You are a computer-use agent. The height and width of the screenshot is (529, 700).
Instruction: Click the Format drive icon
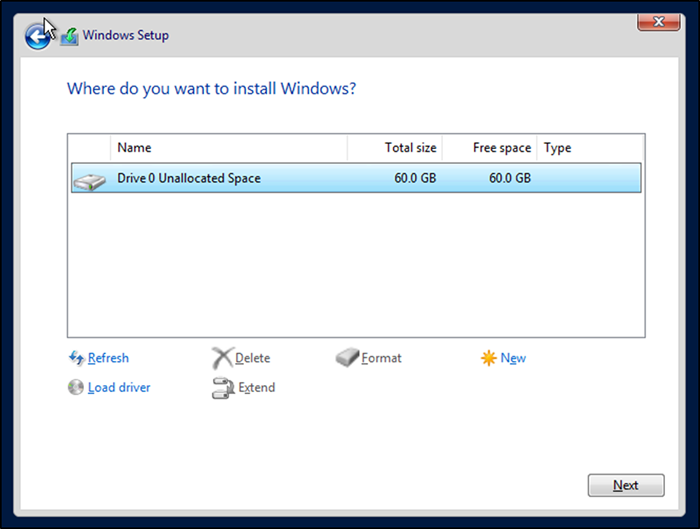coord(347,358)
